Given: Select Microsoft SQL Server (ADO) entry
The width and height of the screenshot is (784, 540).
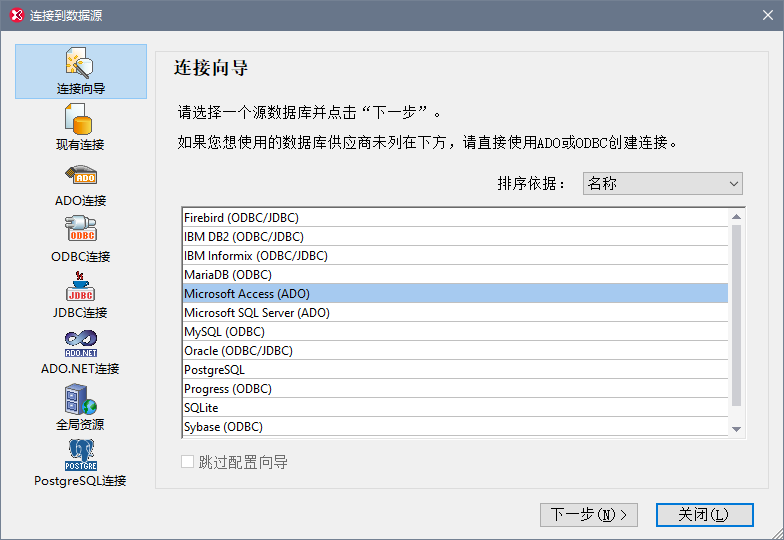Looking at the screenshot, I should point(455,312).
